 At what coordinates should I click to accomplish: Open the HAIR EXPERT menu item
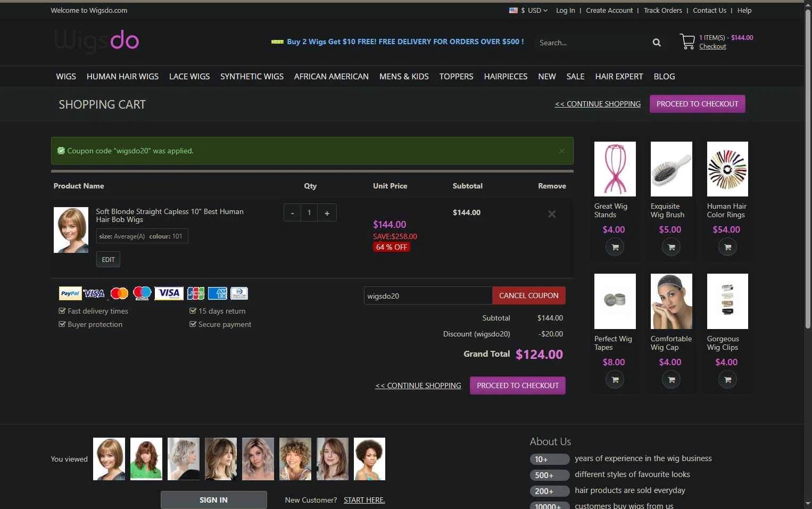coord(619,77)
